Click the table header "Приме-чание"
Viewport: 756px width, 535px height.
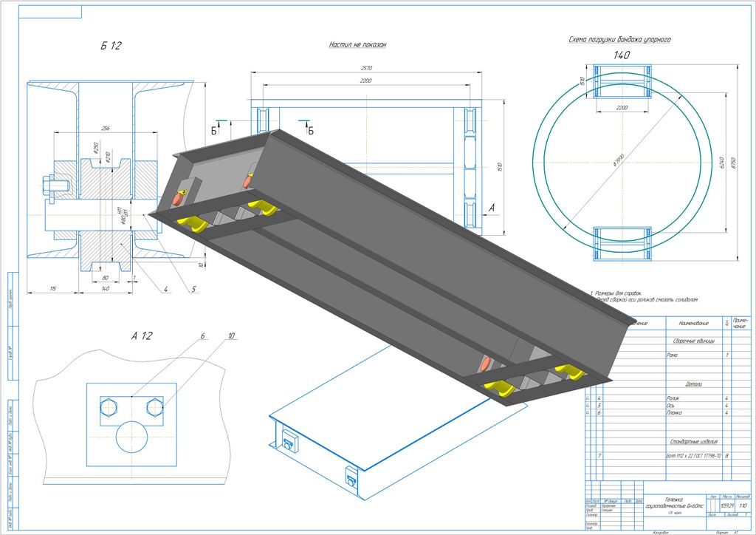point(740,323)
